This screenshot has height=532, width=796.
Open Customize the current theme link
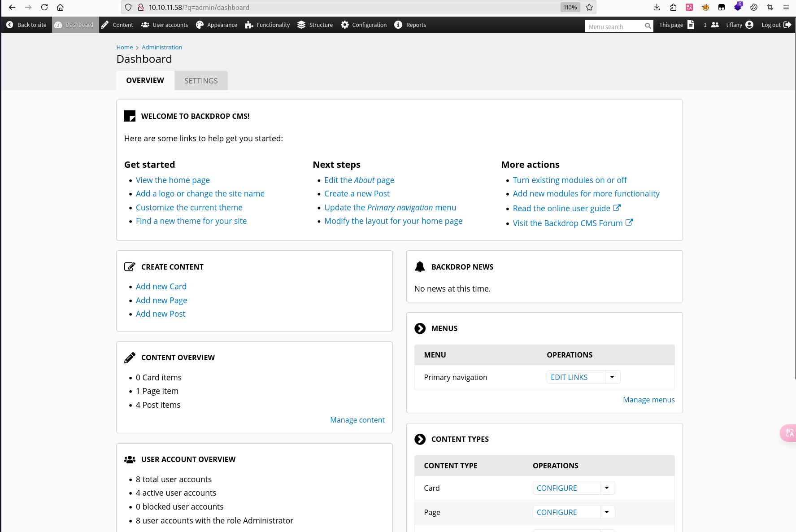tap(189, 207)
